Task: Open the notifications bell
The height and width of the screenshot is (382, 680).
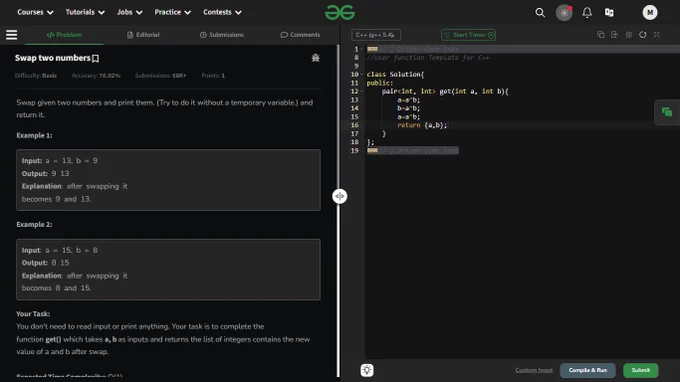Action: pos(587,13)
